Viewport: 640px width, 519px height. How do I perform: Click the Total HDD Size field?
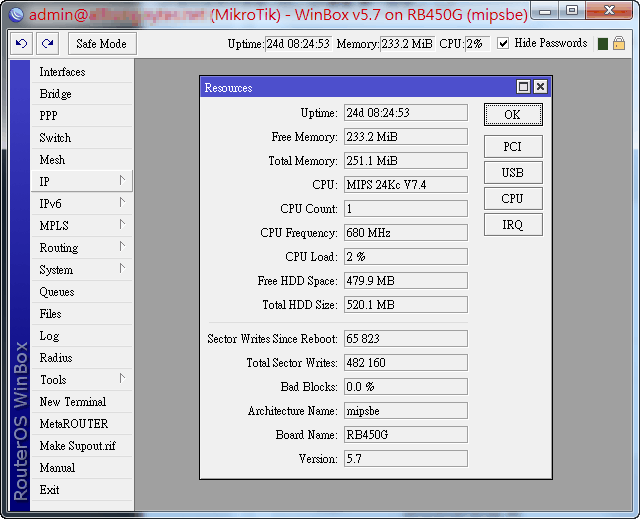tap(406, 305)
